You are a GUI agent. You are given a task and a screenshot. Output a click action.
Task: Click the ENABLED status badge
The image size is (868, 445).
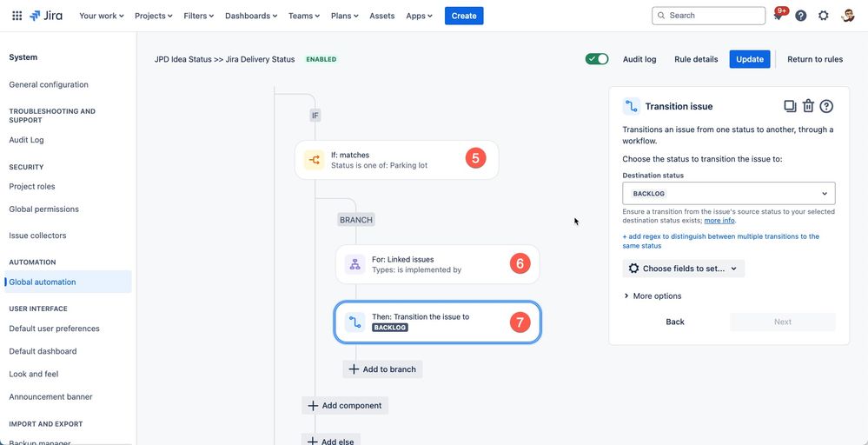point(321,59)
